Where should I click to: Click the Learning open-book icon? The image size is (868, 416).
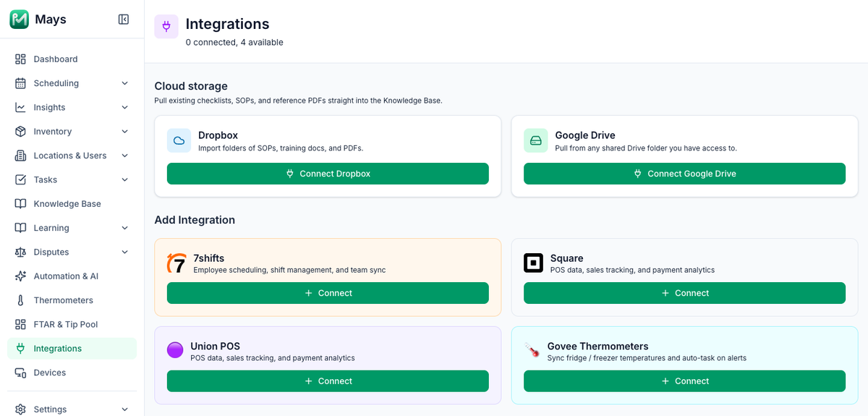click(20, 228)
